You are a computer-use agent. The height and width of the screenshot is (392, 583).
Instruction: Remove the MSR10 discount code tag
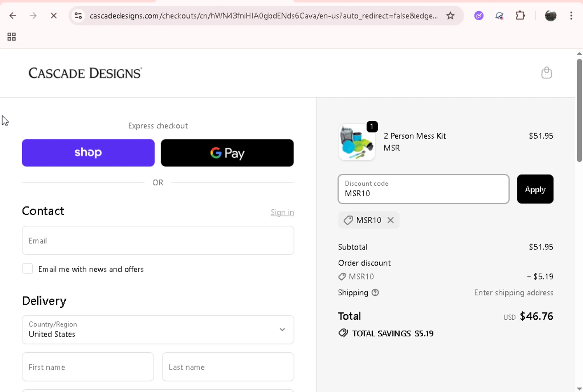(x=391, y=220)
